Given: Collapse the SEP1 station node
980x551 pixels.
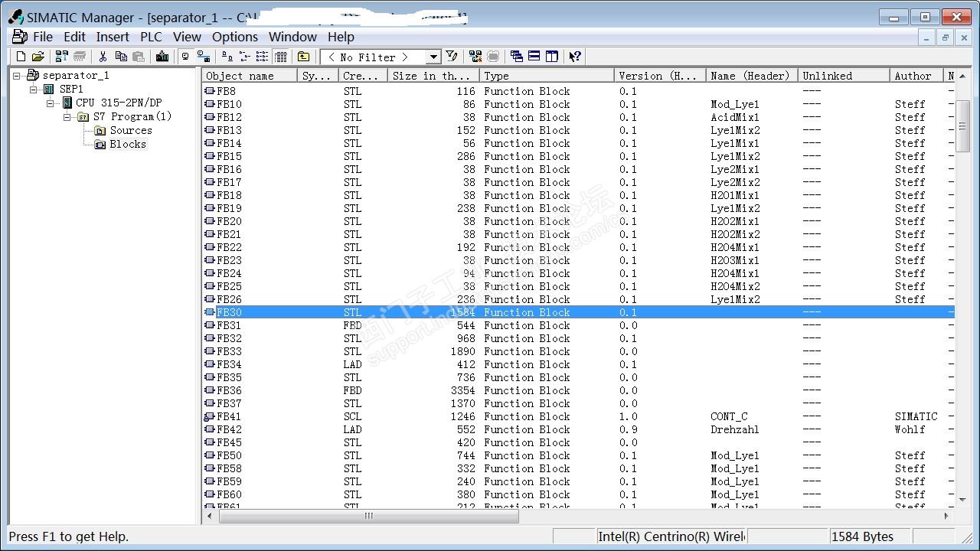Looking at the screenshot, I should [34, 90].
